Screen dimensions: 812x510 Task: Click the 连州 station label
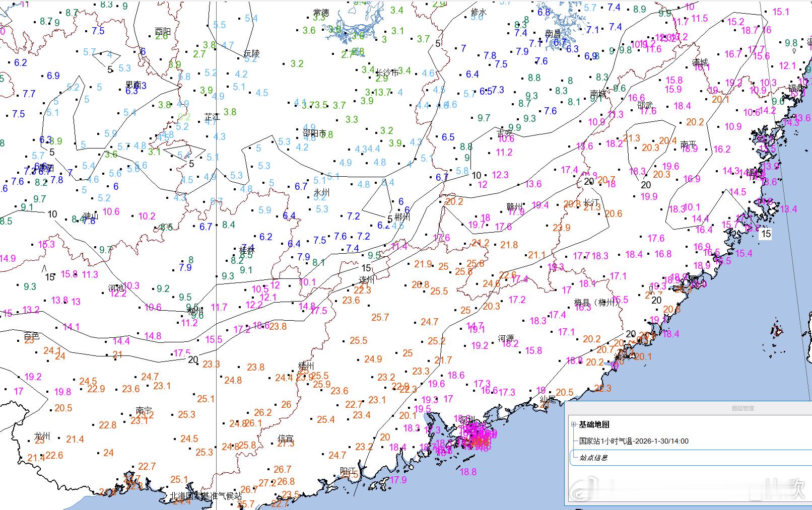click(x=367, y=280)
